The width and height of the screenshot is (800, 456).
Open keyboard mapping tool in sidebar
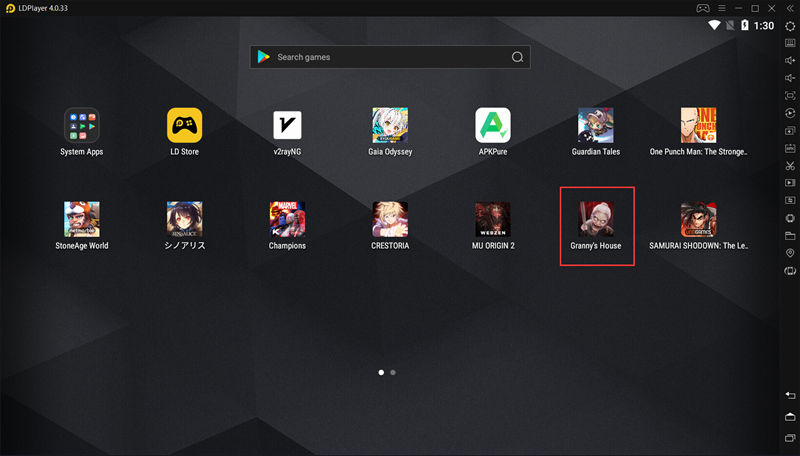coord(790,43)
